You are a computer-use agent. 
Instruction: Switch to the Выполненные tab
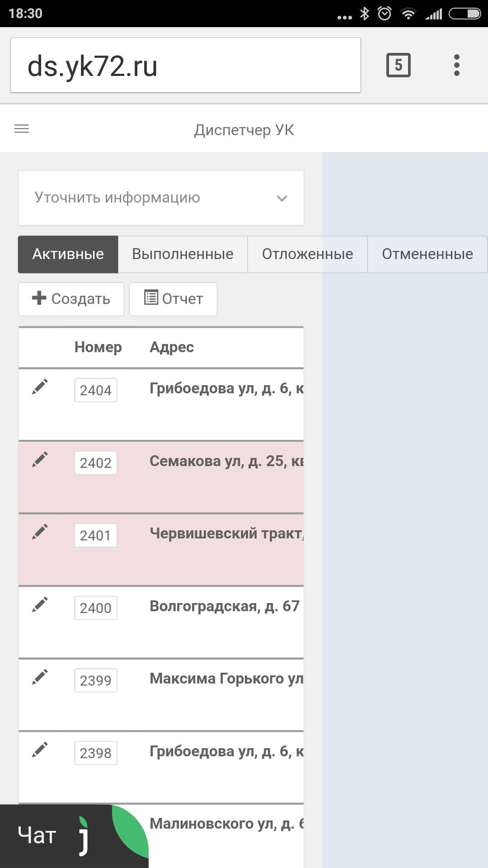coord(183,254)
